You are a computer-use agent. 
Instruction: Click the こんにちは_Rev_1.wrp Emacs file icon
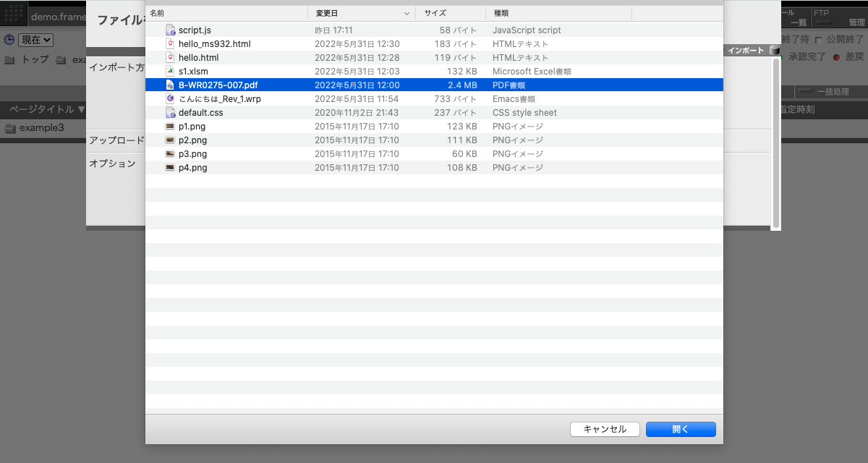(170, 99)
